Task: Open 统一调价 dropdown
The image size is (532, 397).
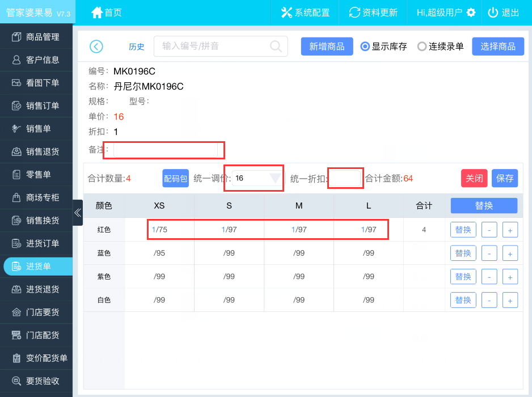Action: tap(259, 179)
